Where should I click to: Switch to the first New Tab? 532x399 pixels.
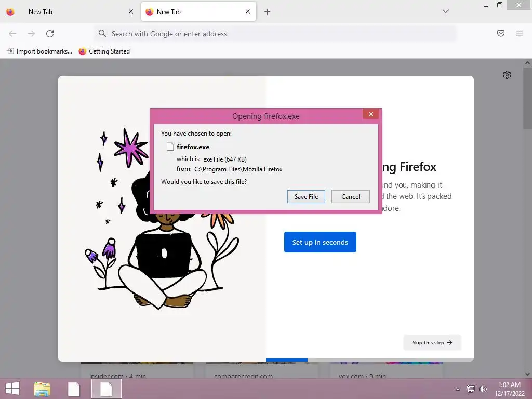[x=79, y=11]
